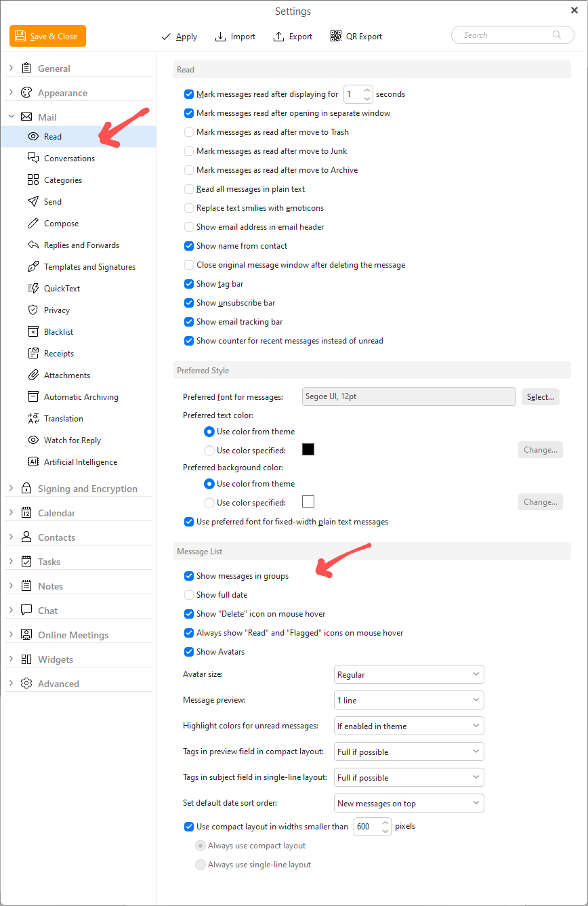Select Use color from theme for background
This screenshot has width=588, height=906.
tap(209, 484)
